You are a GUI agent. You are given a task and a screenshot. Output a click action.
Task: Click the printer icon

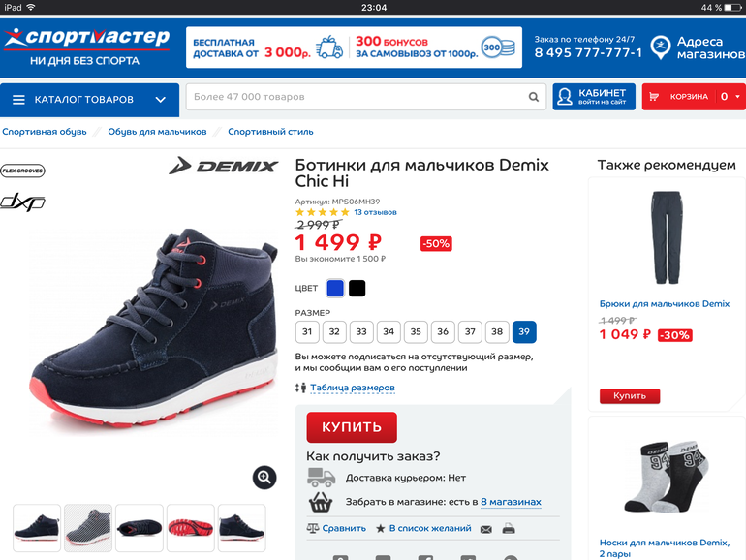click(509, 529)
